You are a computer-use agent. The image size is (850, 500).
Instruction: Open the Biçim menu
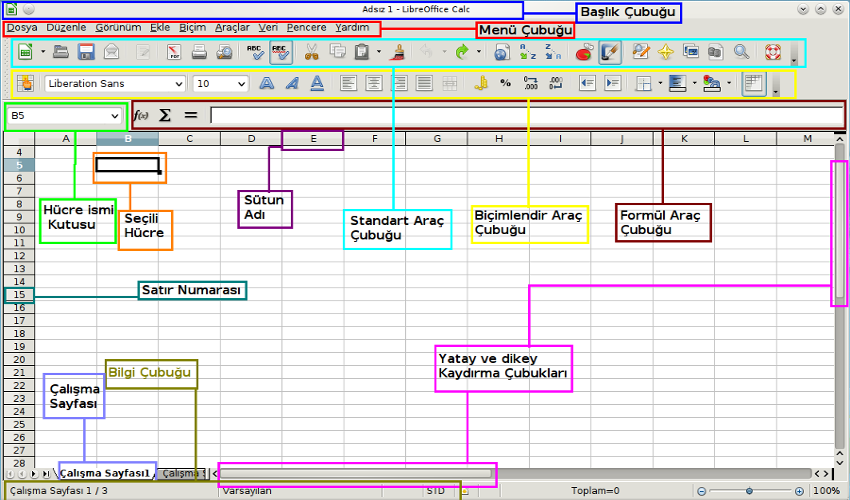[192, 27]
